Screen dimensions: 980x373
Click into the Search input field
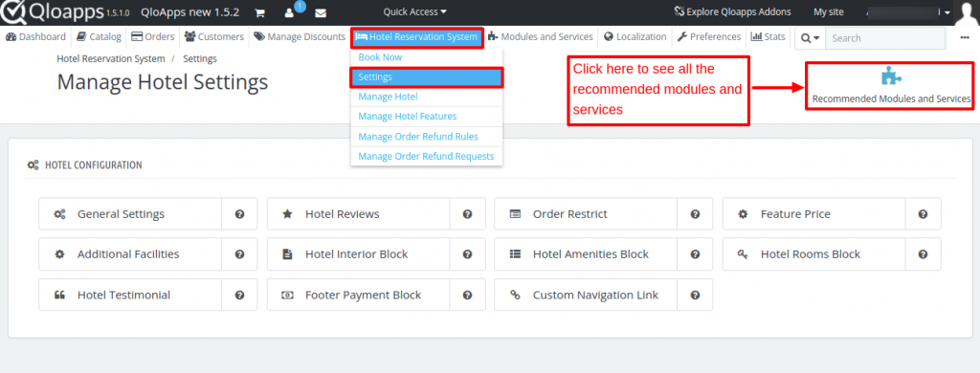pos(885,37)
